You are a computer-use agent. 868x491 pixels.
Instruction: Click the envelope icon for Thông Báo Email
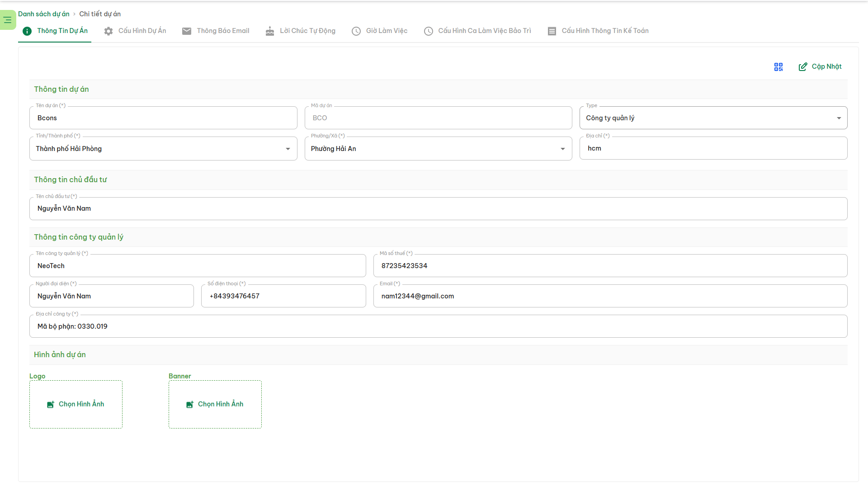click(187, 31)
